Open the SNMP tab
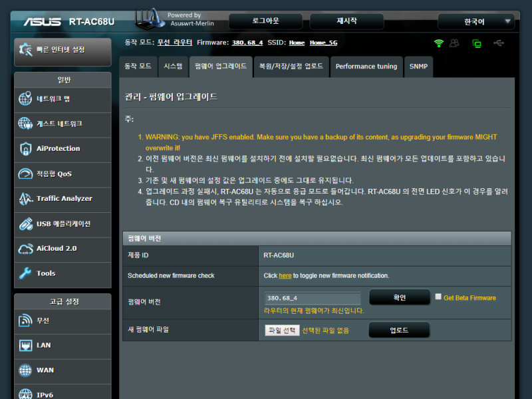The width and height of the screenshot is (532, 399). 418,66
